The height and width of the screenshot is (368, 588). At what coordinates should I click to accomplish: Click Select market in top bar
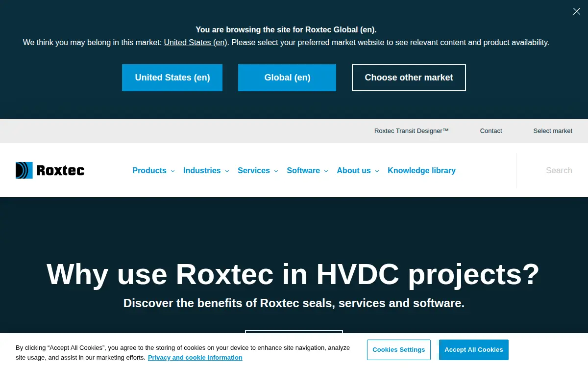pyautogui.click(x=553, y=131)
